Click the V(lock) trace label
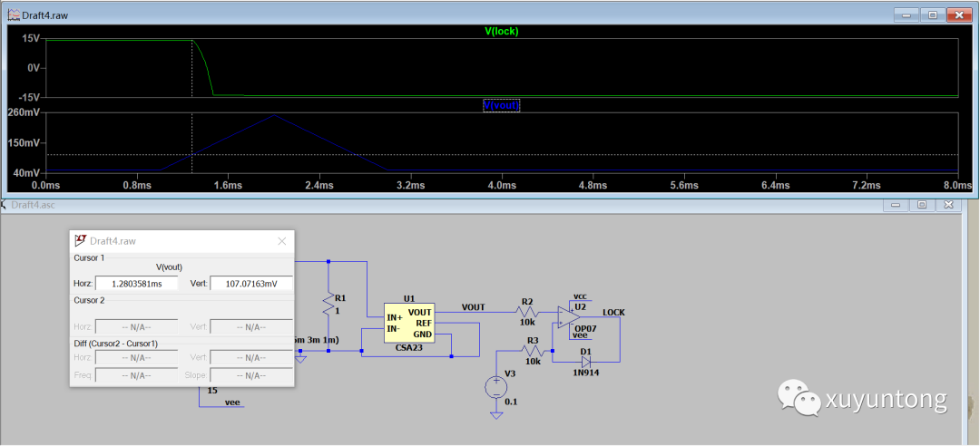Screen dimensions: 980x446 [x=502, y=31]
